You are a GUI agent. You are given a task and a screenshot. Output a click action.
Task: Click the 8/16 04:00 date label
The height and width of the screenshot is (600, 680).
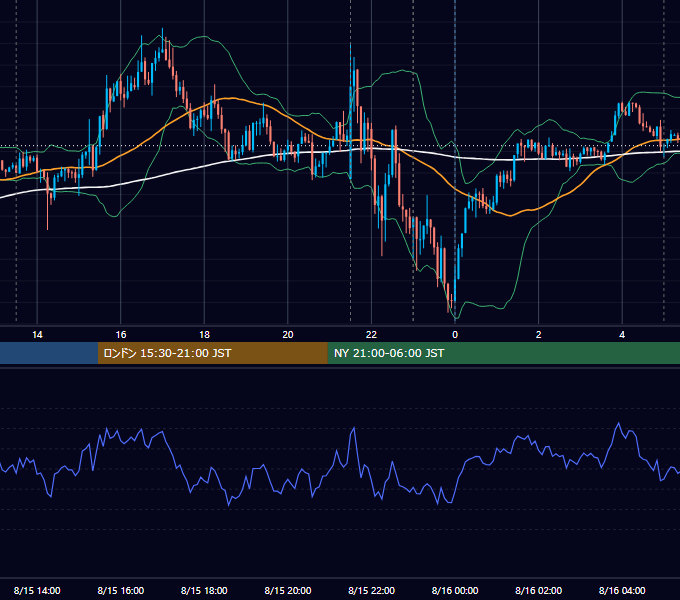click(x=622, y=590)
